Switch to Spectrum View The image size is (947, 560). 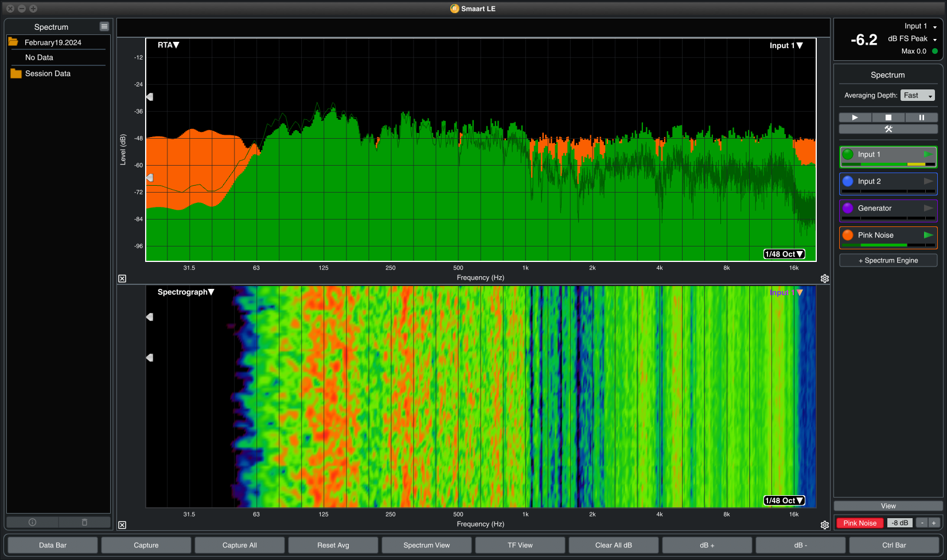point(427,545)
